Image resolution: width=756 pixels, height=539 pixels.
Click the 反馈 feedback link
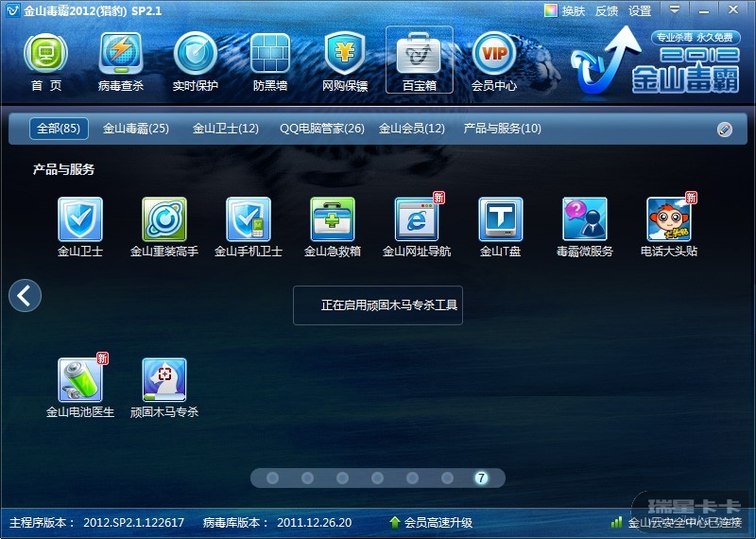(607, 10)
